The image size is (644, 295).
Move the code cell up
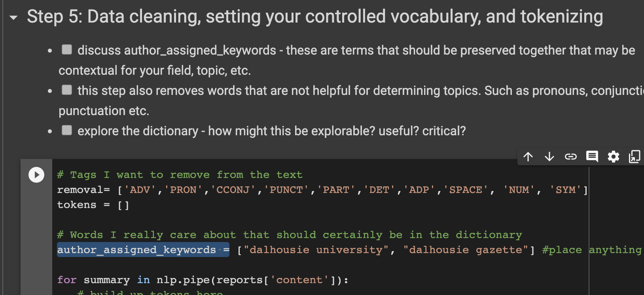click(528, 156)
